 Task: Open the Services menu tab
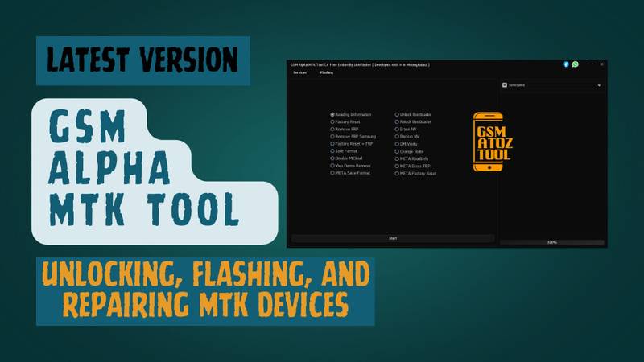tap(299, 72)
